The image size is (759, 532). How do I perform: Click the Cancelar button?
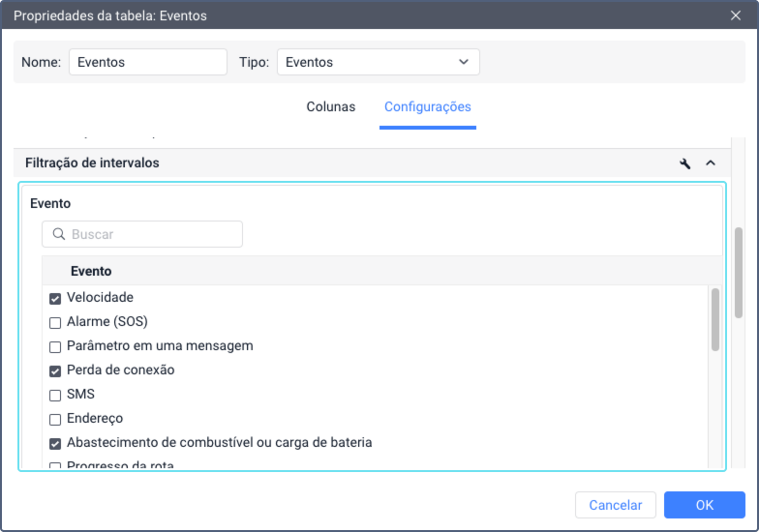[616, 505]
